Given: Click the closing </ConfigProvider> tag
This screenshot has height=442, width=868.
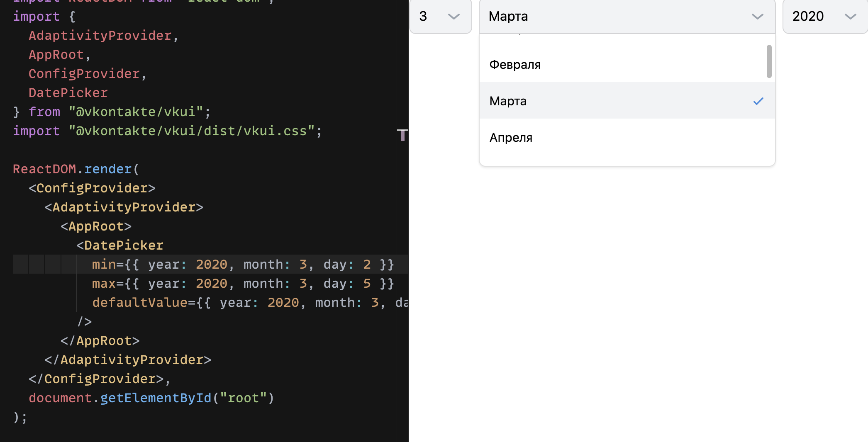Looking at the screenshot, I should coord(96,379).
